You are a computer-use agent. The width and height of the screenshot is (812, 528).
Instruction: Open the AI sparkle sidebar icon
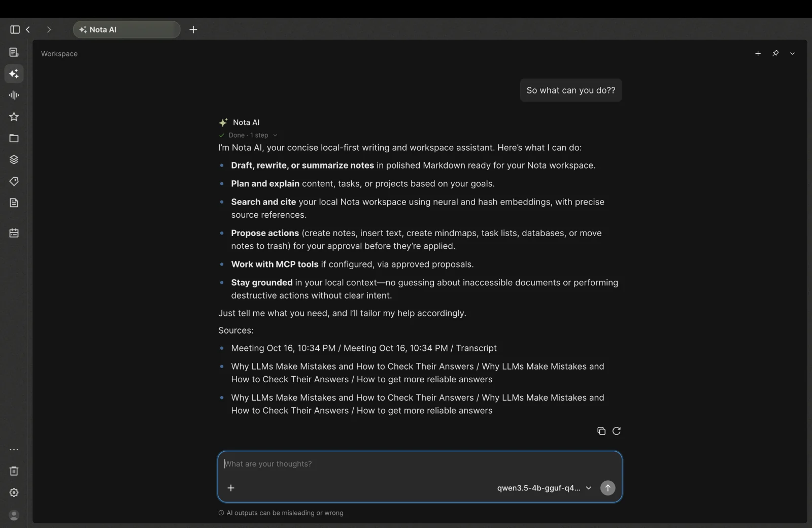click(x=14, y=74)
